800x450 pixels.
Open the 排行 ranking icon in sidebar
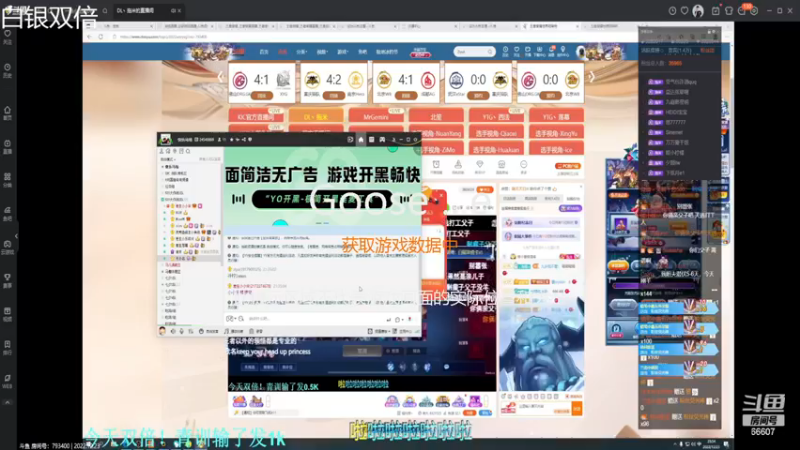coord(8,347)
